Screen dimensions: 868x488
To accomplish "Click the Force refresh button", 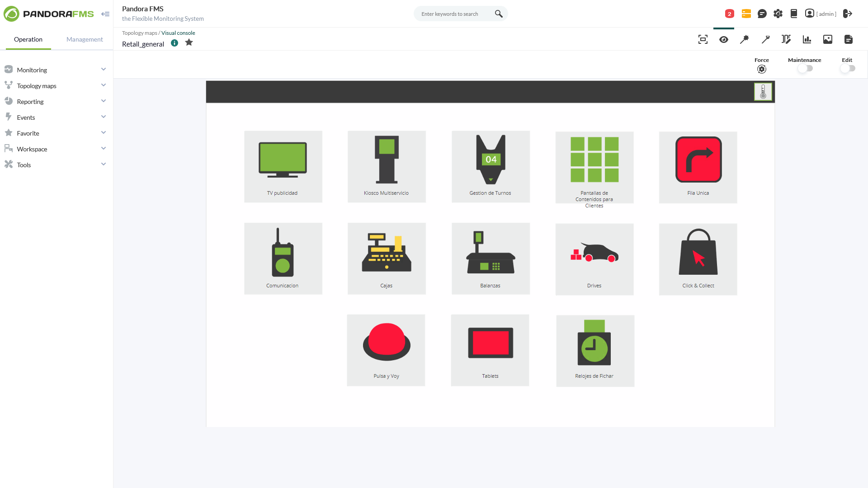I will tap(761, 69).
